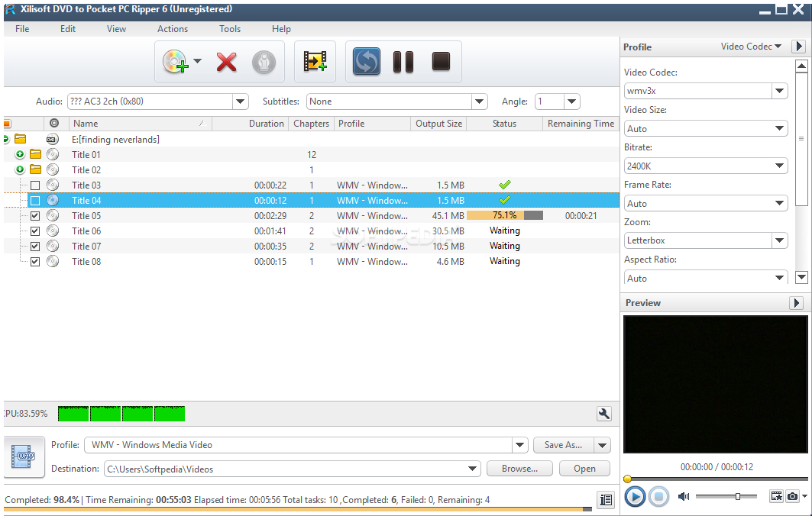Open the log list icon in status bar
The width and height of the screenshot is (812, 516).
point(606,499)
